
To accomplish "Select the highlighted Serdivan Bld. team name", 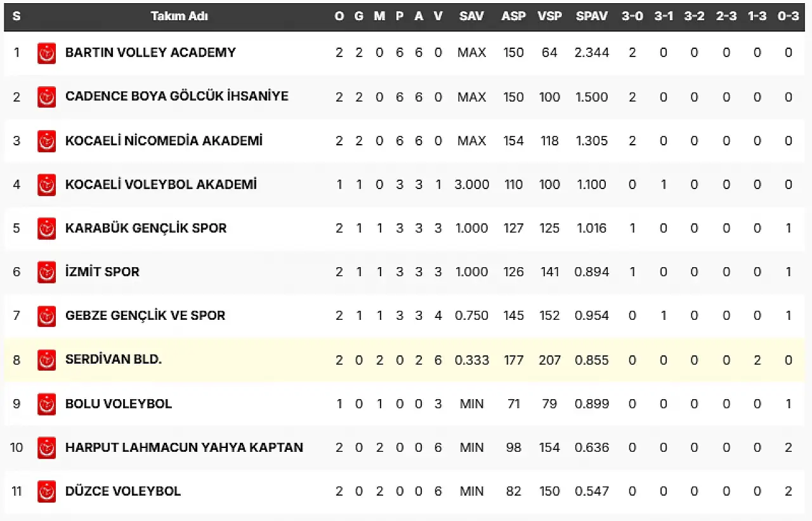I will point(113,360).
